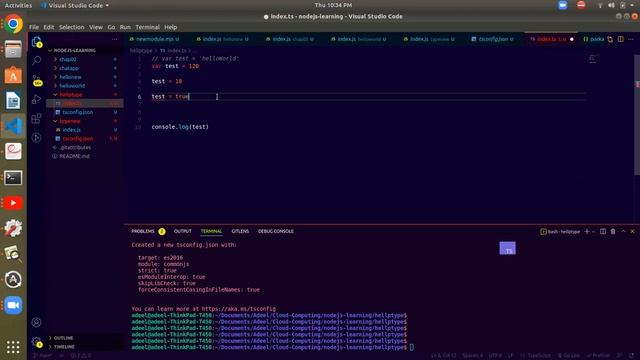
Task: Open Files manager from the dock
Action: coord(13,50)
